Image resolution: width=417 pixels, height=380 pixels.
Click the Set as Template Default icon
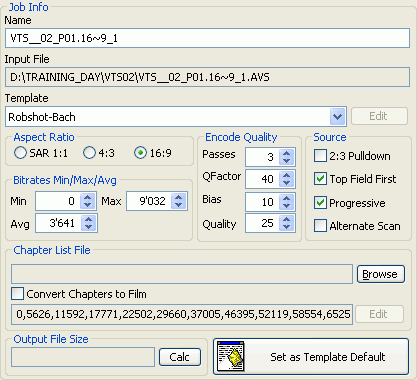pyautogui.click(x=231, y=356)
